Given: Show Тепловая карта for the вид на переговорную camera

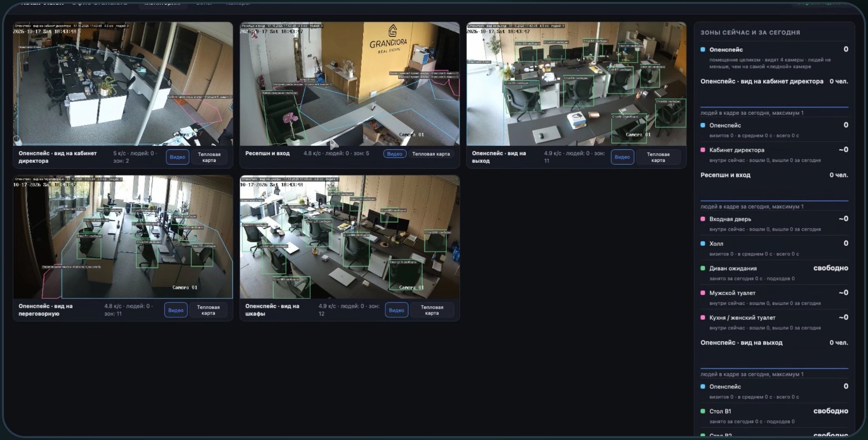Looking at the screenshot, I should point(208,310).
